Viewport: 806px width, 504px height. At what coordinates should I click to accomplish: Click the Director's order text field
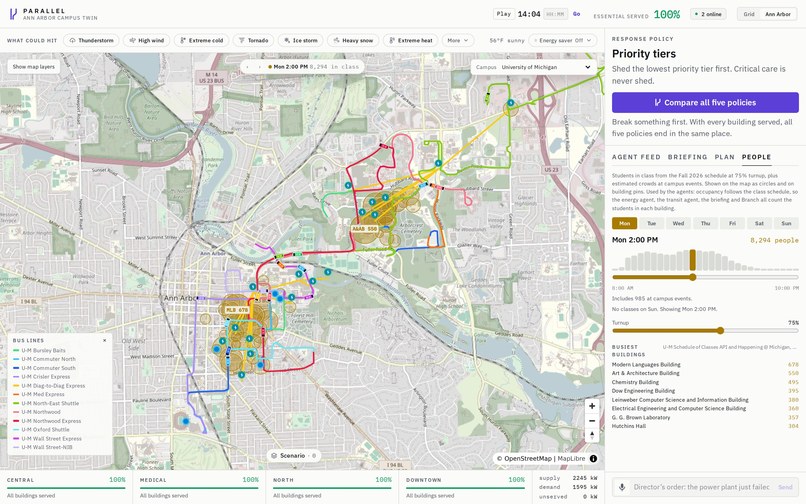click(701, 487)
